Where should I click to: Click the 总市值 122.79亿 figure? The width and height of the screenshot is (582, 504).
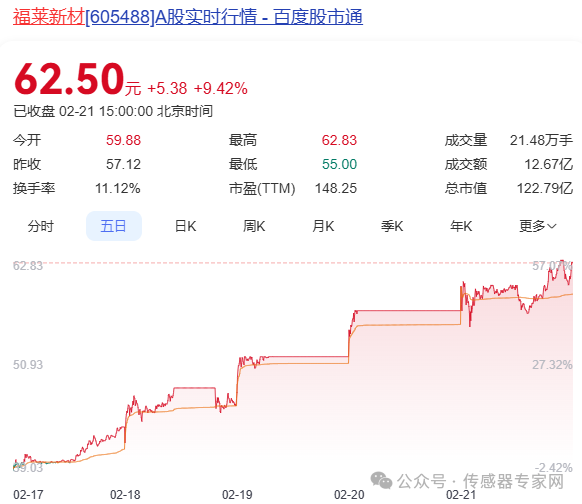545,188
